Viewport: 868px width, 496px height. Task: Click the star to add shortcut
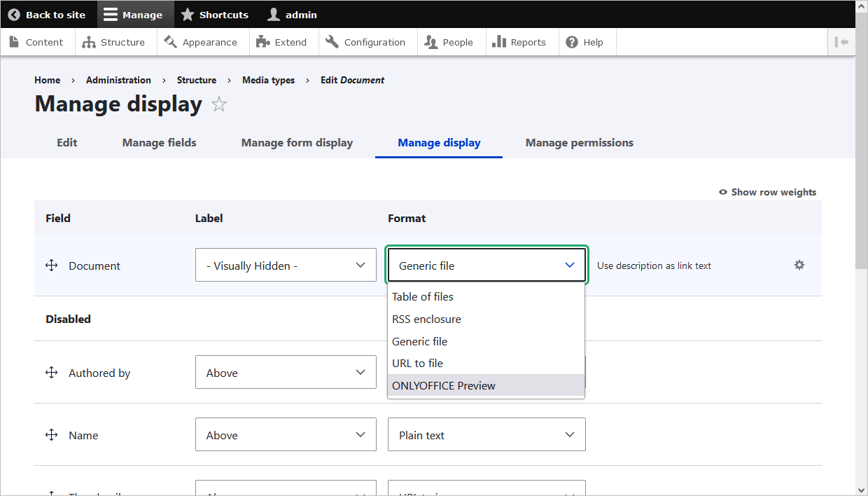point(219,105)
